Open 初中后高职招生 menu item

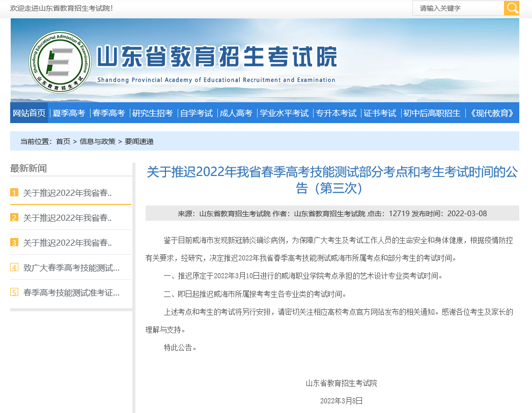pos(432,113)
